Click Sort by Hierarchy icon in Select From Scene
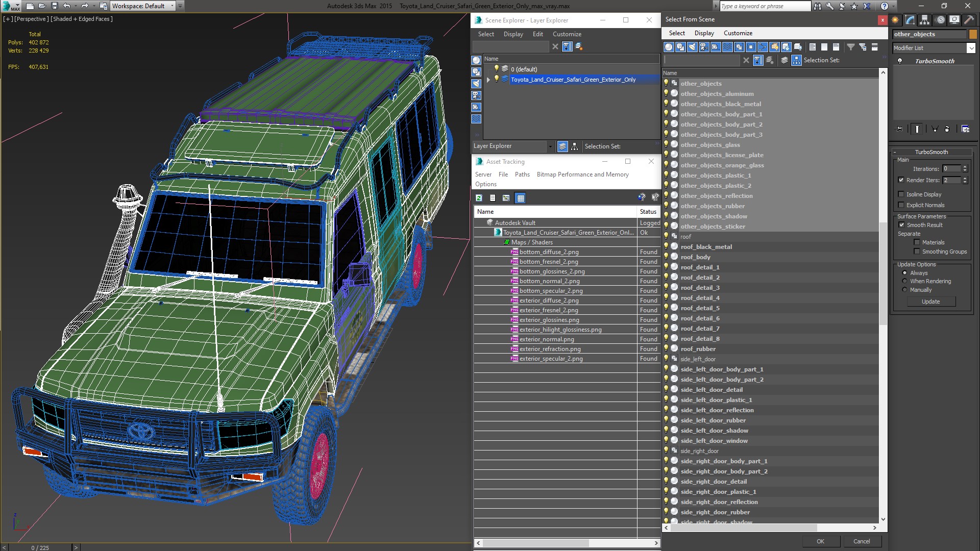Image resolution: width=980 pixels, height=551 pixels. point(796,60)
